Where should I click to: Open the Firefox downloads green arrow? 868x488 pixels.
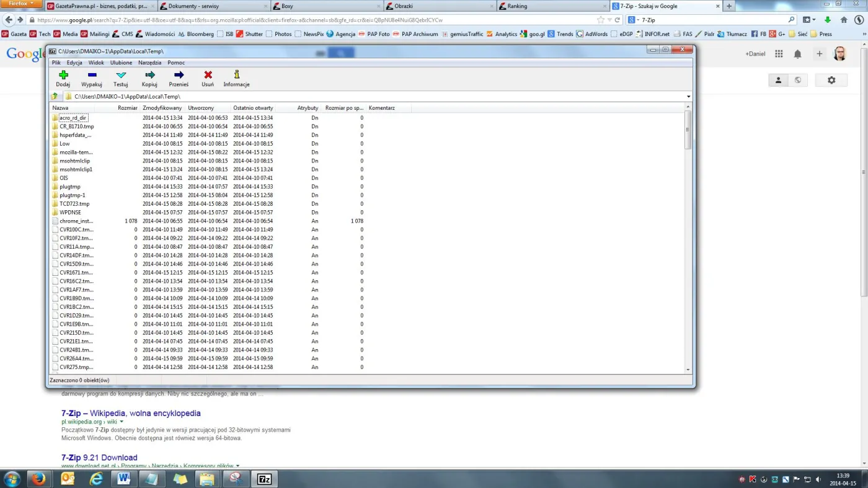827,20
